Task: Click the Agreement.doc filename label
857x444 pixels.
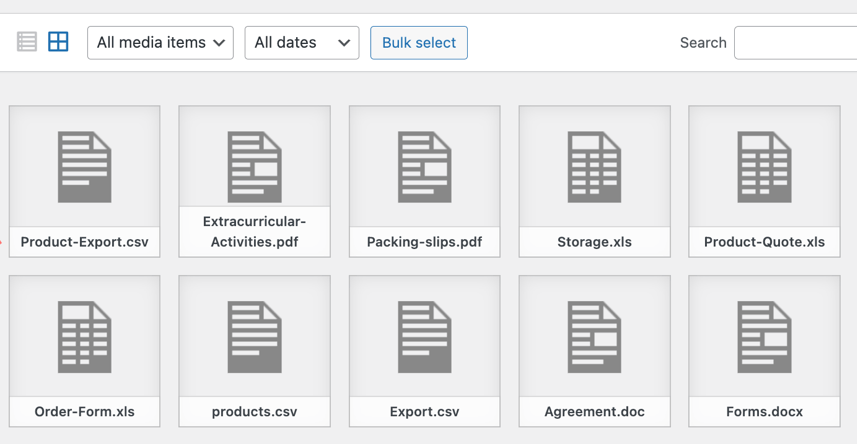Action: 594,412
